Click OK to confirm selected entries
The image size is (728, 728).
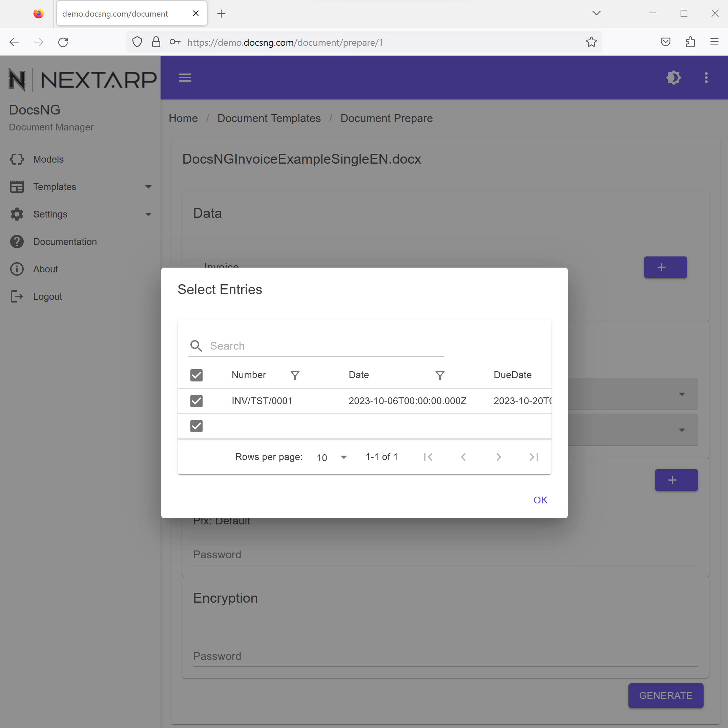[x=540, y=500]
